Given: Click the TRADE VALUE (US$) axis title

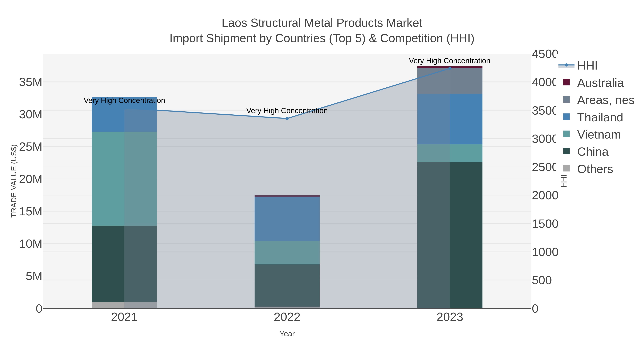Looking at the screenshot, I should (14, 181).
